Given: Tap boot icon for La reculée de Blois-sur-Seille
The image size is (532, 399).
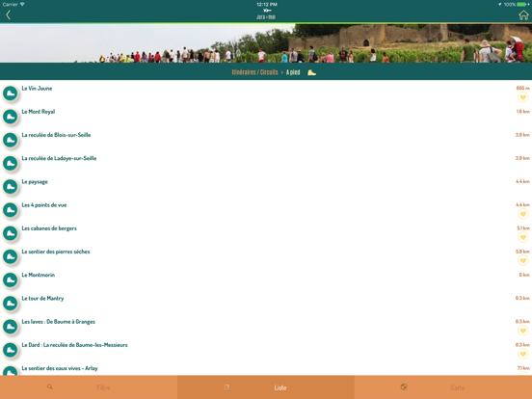Looking at the screenshot, I should [11, 140].
